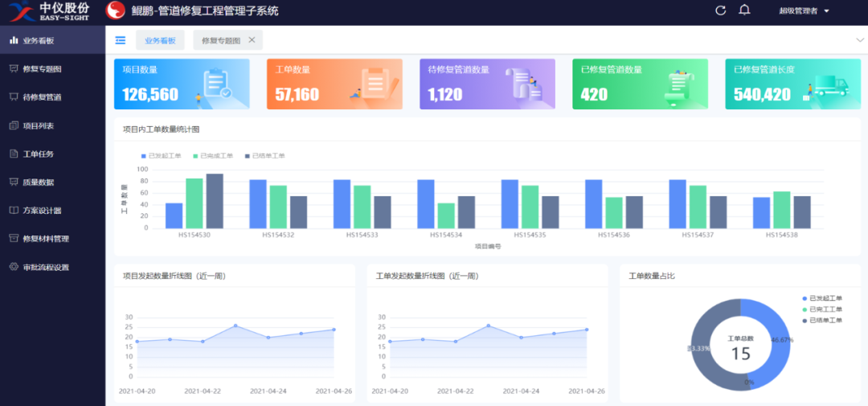The height and width of the screenshot is (406, 868).
Task: Expand the tab list chevron at right
Action: tap(859, 40)
